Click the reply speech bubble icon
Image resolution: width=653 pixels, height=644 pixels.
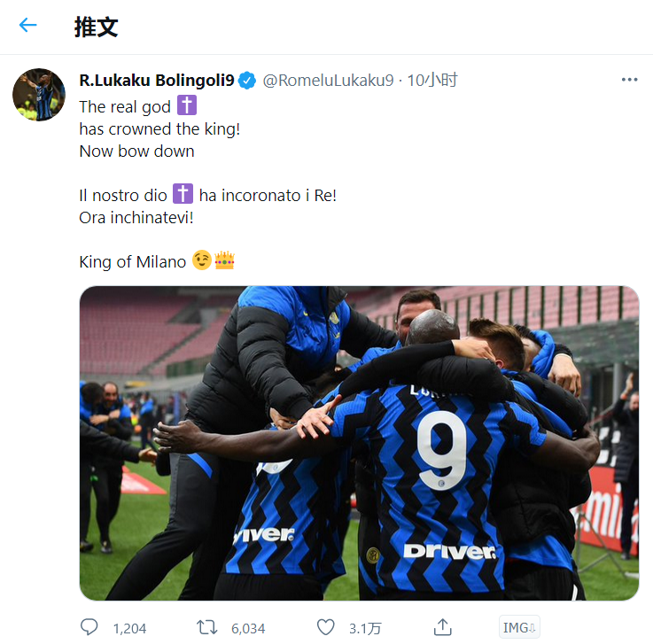(89, 627)
